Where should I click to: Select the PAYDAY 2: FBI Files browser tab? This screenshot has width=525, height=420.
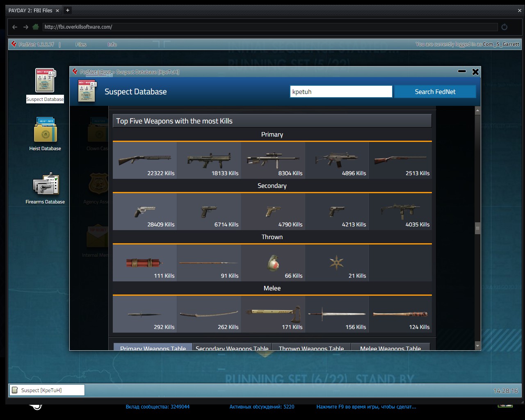tap(34, 11)
